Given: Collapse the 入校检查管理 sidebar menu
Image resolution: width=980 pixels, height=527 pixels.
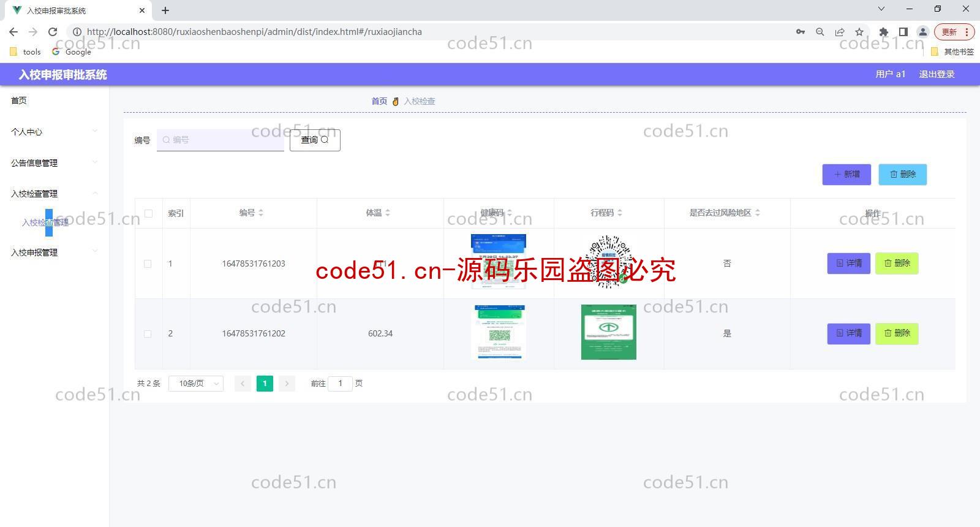Looking at the screenshot, I should click(55, 194).
